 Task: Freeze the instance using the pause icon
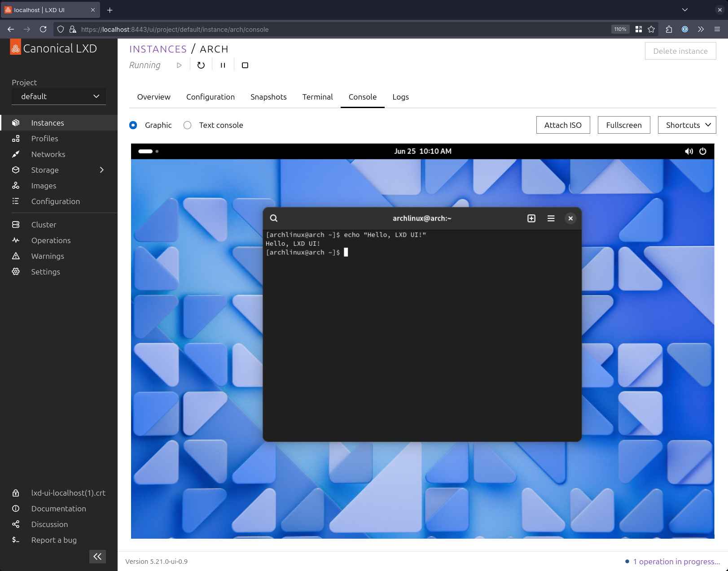click(x=223, y=65)
